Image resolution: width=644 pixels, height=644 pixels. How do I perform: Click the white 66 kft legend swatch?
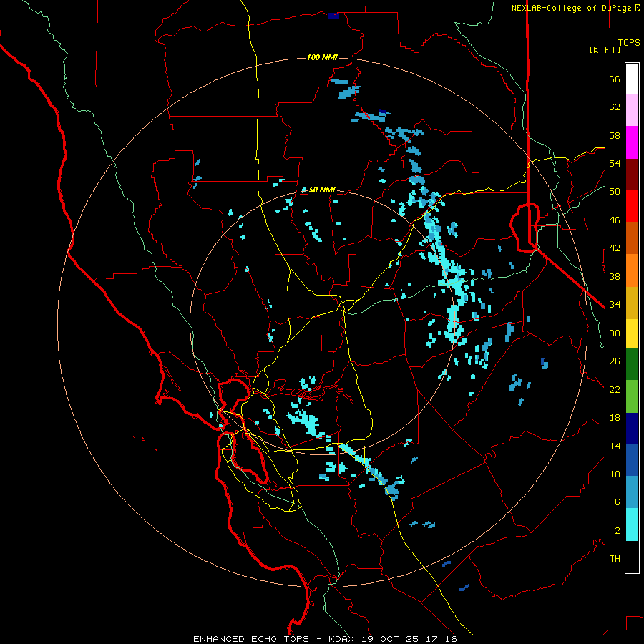632,79
